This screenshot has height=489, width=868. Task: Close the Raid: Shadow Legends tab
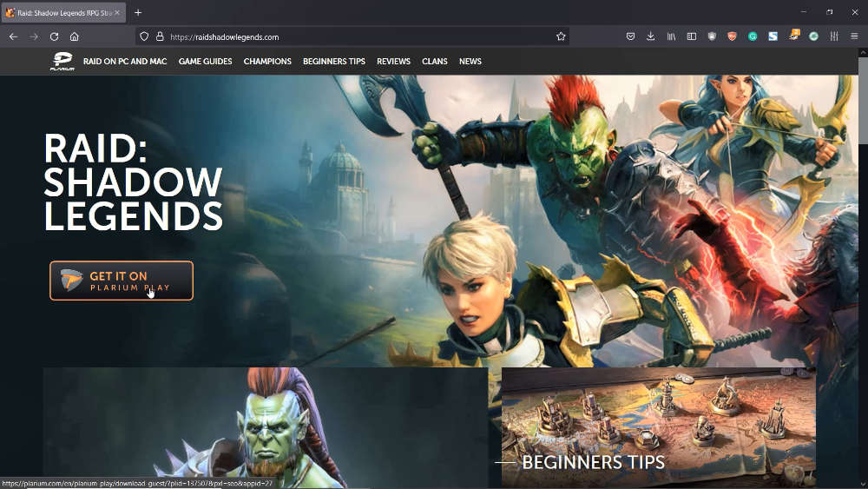click(117, 12)
